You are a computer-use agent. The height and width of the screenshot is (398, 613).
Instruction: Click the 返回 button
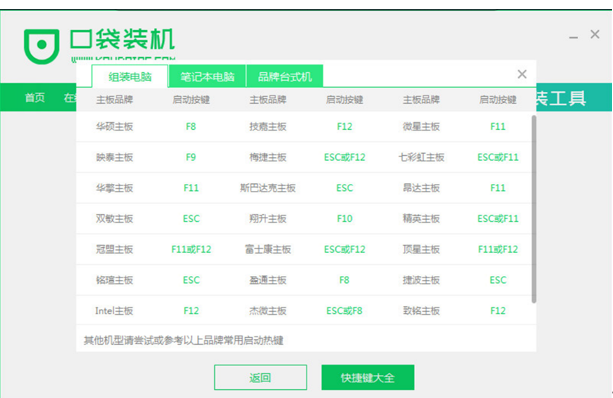click(260, 377)
